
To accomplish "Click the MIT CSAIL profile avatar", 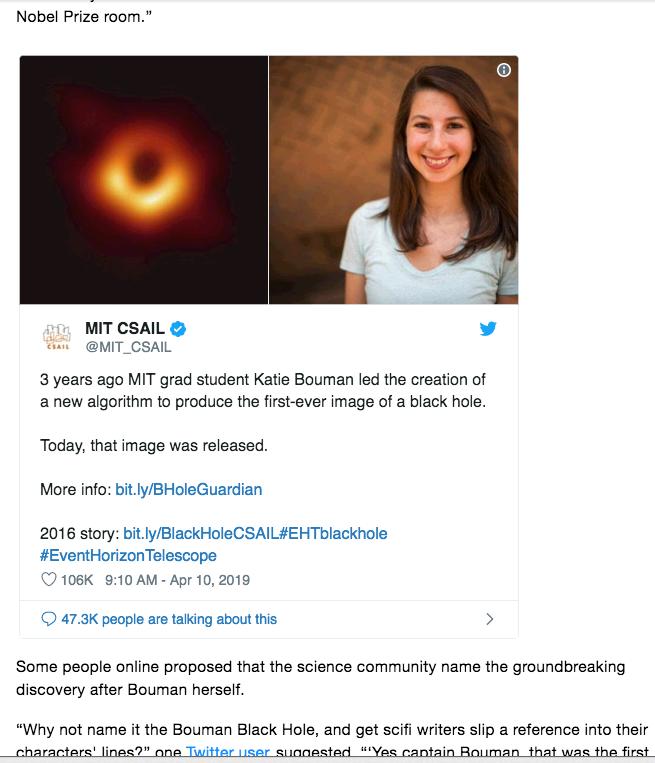I will pos(57,337).
